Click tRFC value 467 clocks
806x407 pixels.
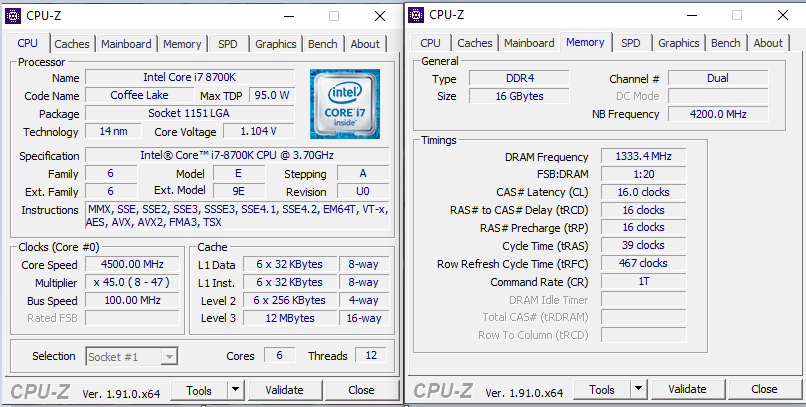coord(644,263)
